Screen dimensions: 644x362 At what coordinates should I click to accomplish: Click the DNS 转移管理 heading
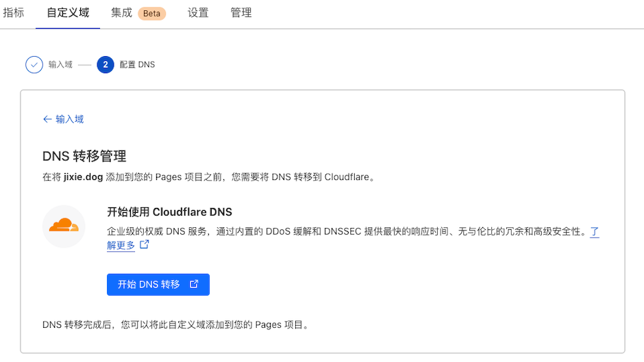tap(84, 156)
